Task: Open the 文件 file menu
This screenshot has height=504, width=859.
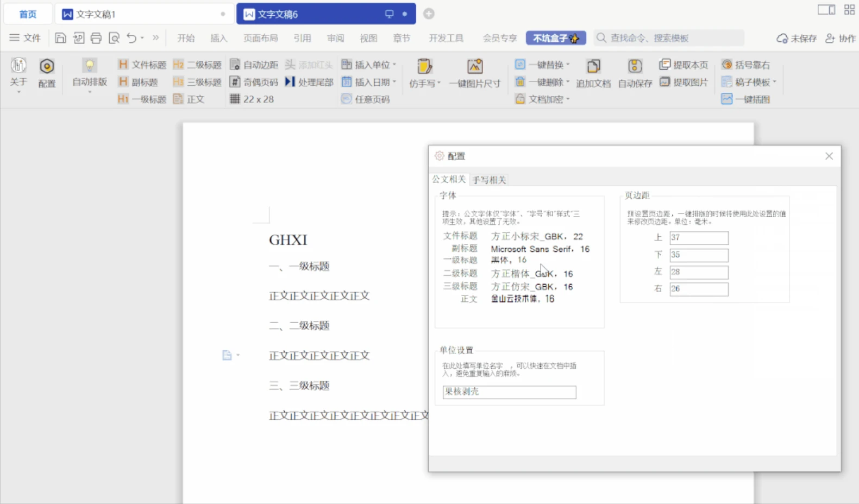Action: click(25, 38)
